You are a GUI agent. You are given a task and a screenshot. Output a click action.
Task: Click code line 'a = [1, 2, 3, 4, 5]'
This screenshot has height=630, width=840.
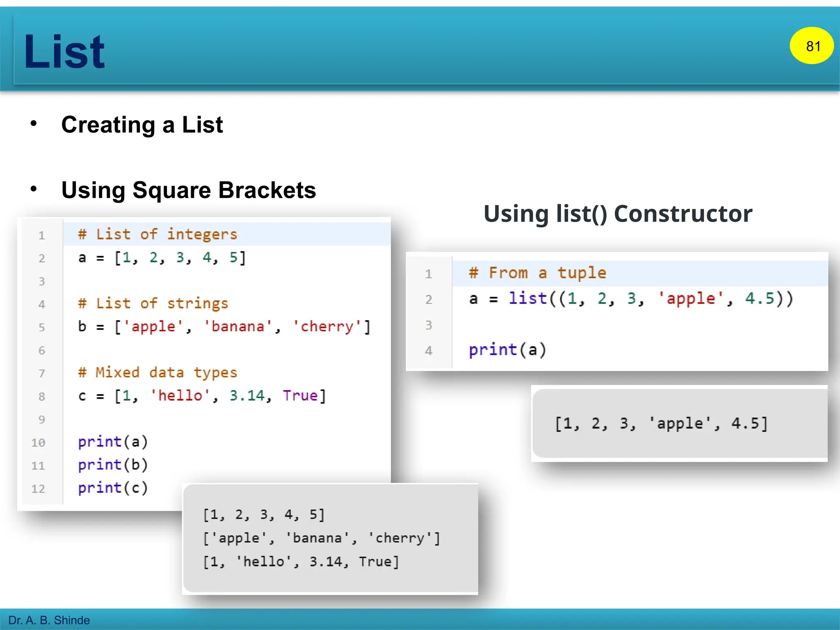[x=162, y=258]
